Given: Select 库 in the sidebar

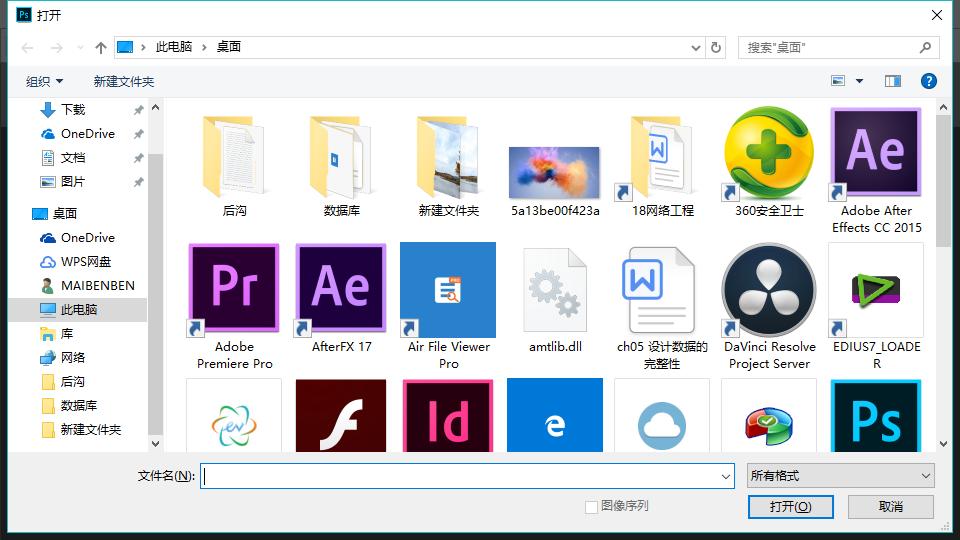Looking at the screenshot, I should tap(66, 334).
